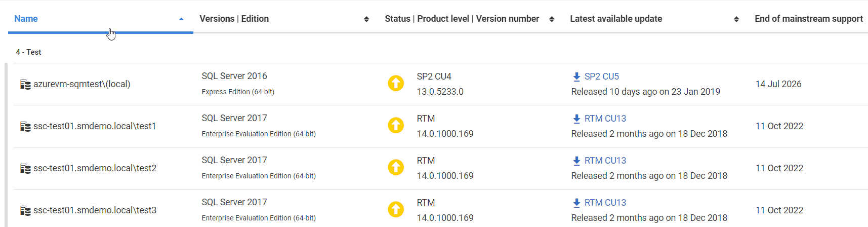Click the SQL Server 2016 version text
This screenshot has height=227, width=868.
pos(234,76)
